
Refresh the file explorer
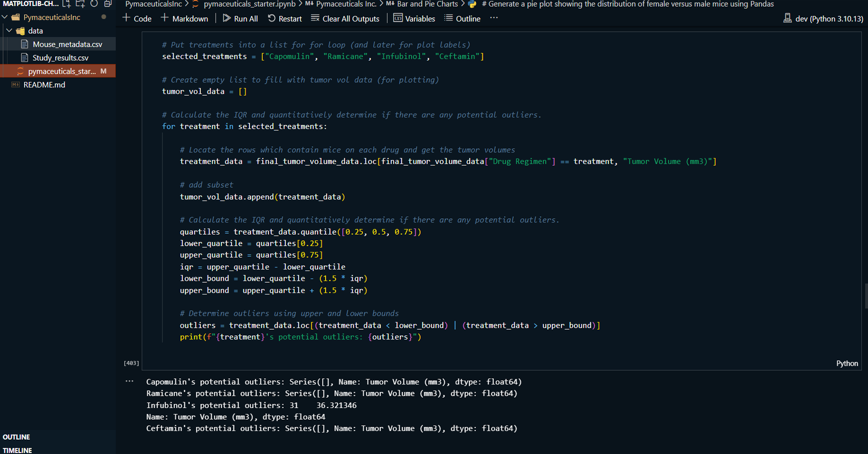[x=94, y=4]
